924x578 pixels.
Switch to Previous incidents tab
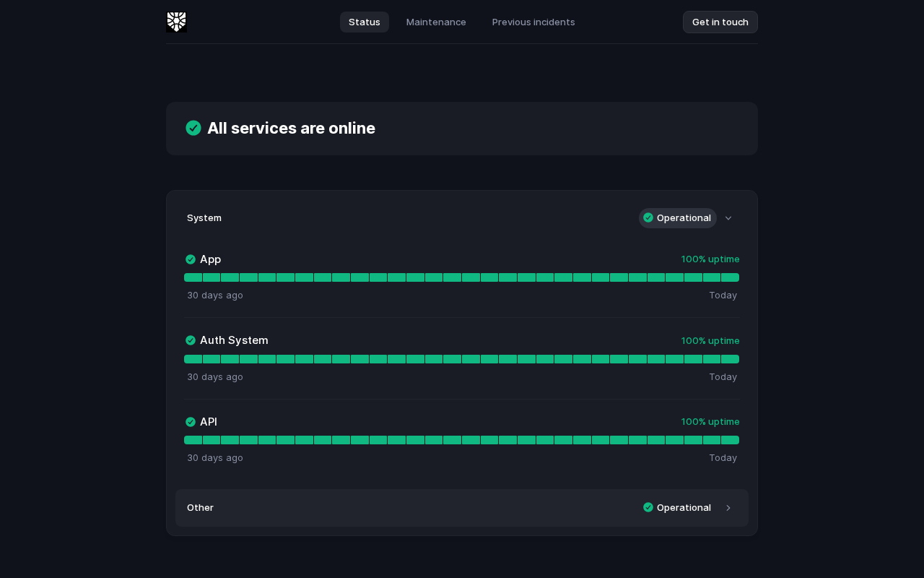(x=533, y=22)
